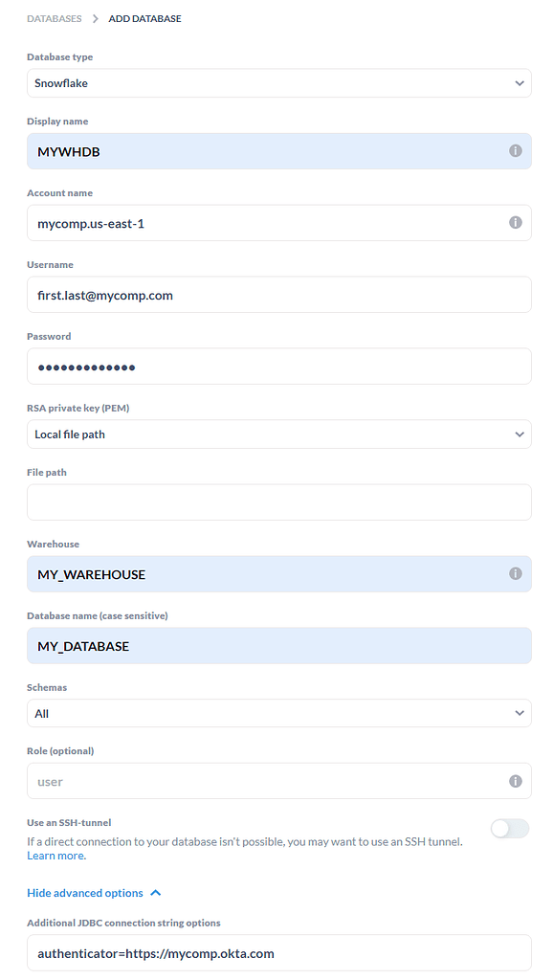
Task: Click the chevron on Database type selector
Action: (520, 82)
